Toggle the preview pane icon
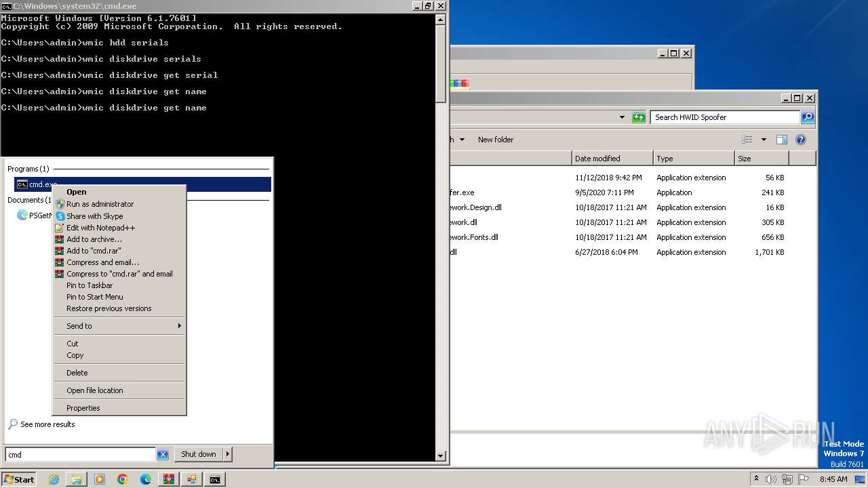The height and width of the screenshot is (488, 868). 782,140
